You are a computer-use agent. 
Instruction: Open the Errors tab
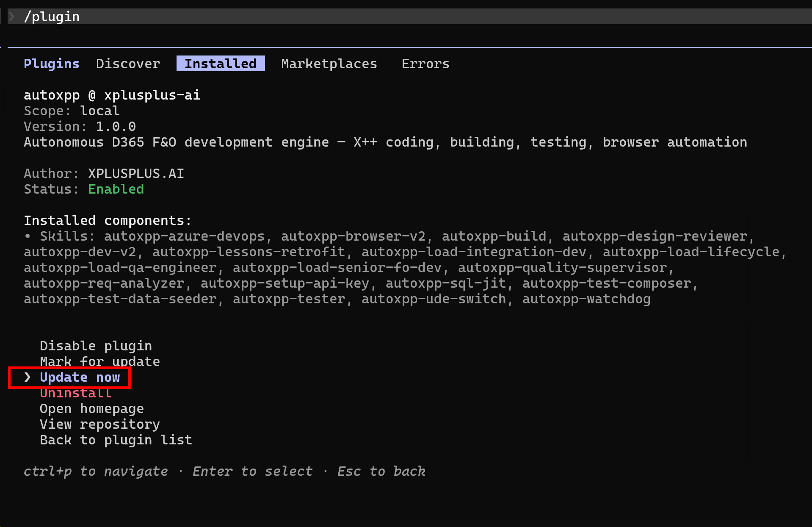[425, 64]
